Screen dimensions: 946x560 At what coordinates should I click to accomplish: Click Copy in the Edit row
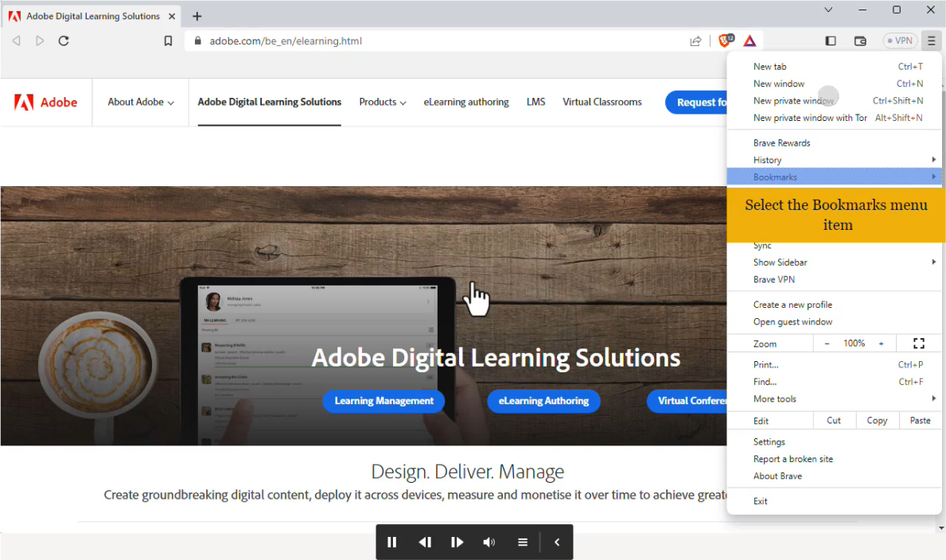pos(878,421)
